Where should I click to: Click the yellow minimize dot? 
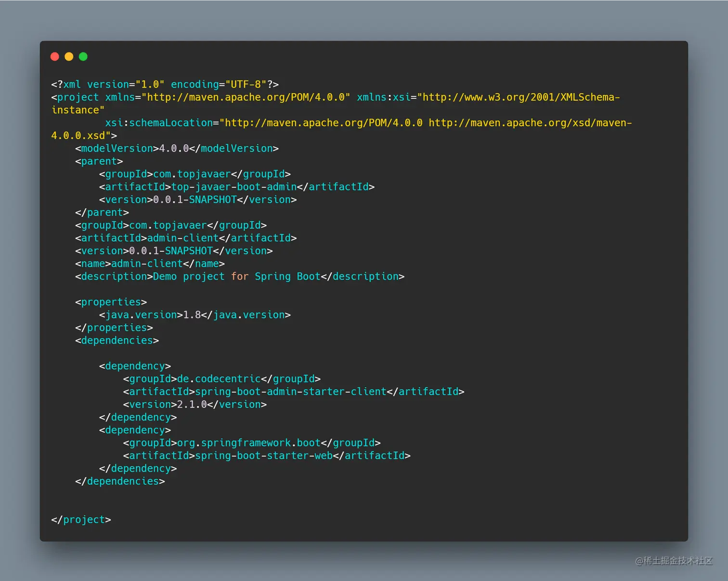click(x=69, y=57)
